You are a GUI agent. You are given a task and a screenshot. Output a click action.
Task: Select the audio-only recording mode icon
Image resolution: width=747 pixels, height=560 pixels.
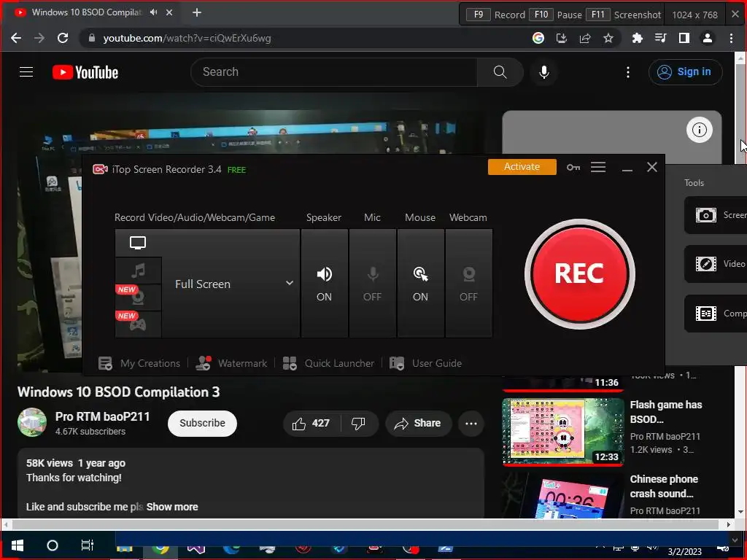[138, 271]
